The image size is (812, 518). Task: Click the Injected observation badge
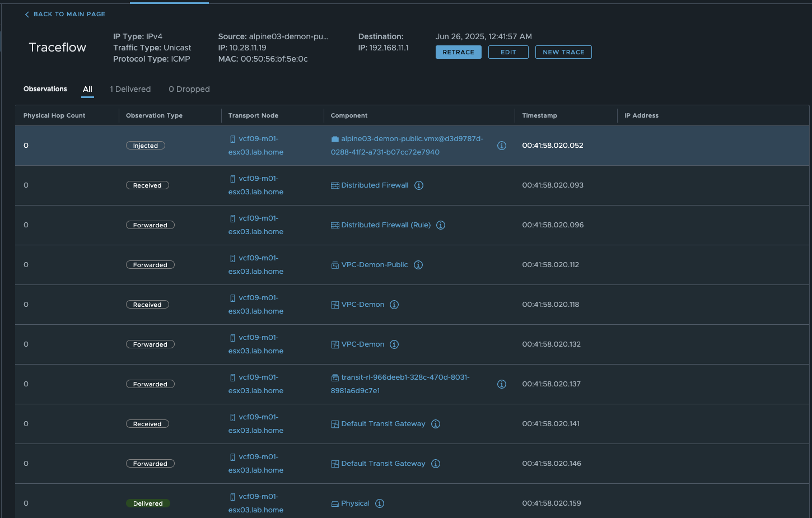pos(146,145)
